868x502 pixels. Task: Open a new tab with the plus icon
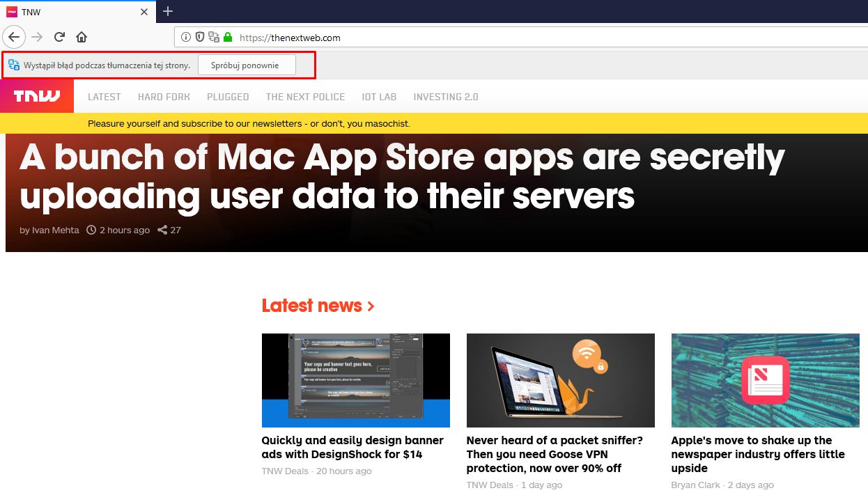(167, 11)
